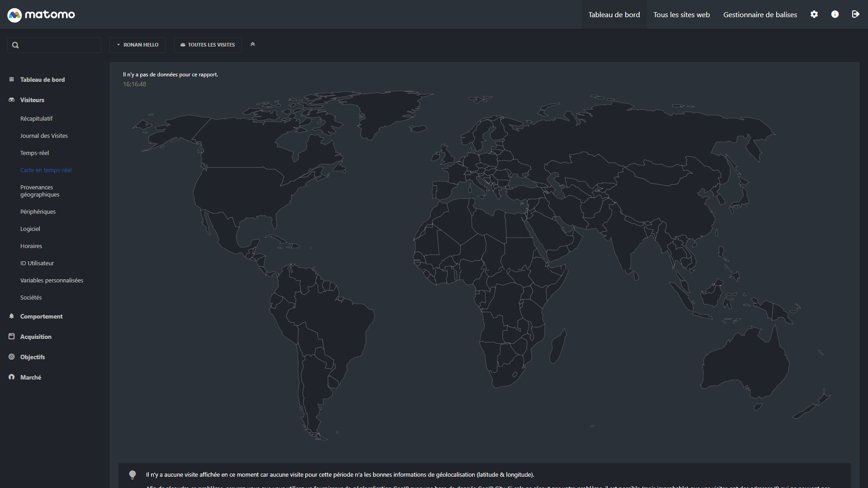The width and height of the screenshot is (868, 488).
Task: Open administration via the gear icon
Action: (814, 14)
